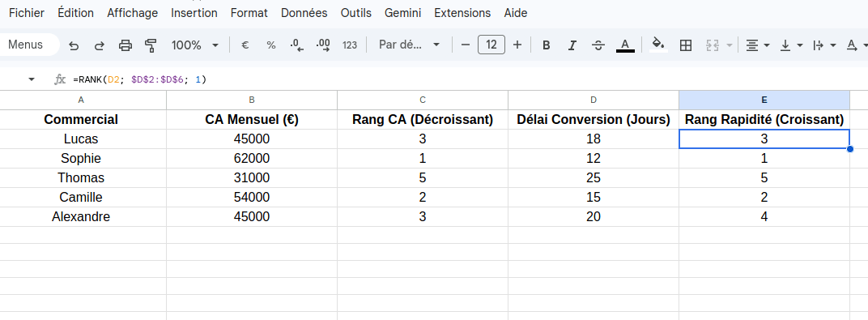Format selection as percent
The width and height of the screenshot is (868, 320).
tap(270, 45)
